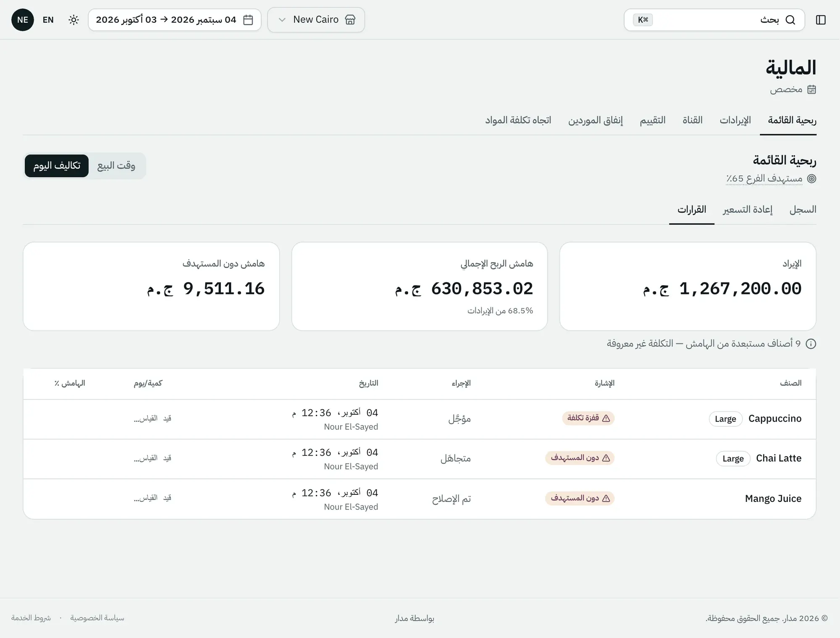Open the NE user avatar
This screenshot has width=840, height=638.
click(23, 20)
